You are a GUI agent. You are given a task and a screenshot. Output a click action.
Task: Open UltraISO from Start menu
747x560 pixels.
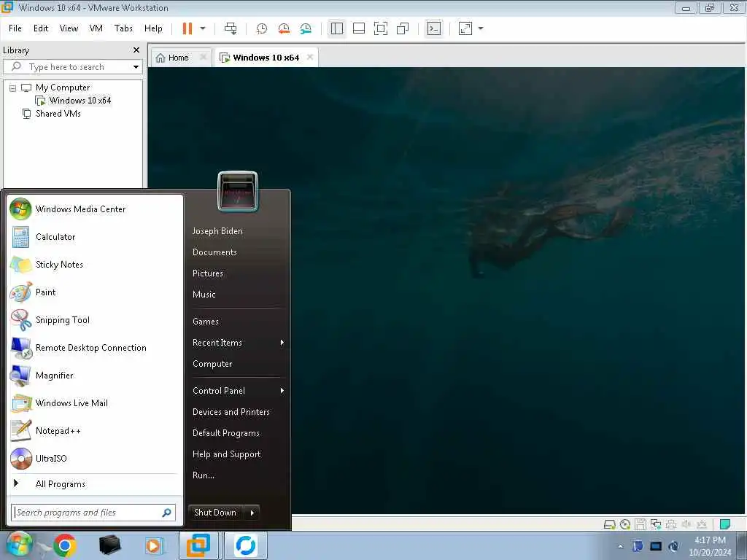[94, 459]
